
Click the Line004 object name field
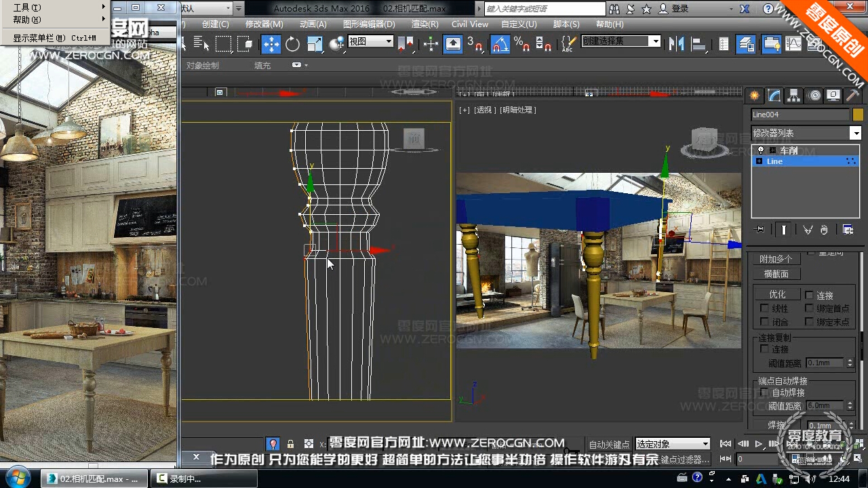(x=800, y=115)
